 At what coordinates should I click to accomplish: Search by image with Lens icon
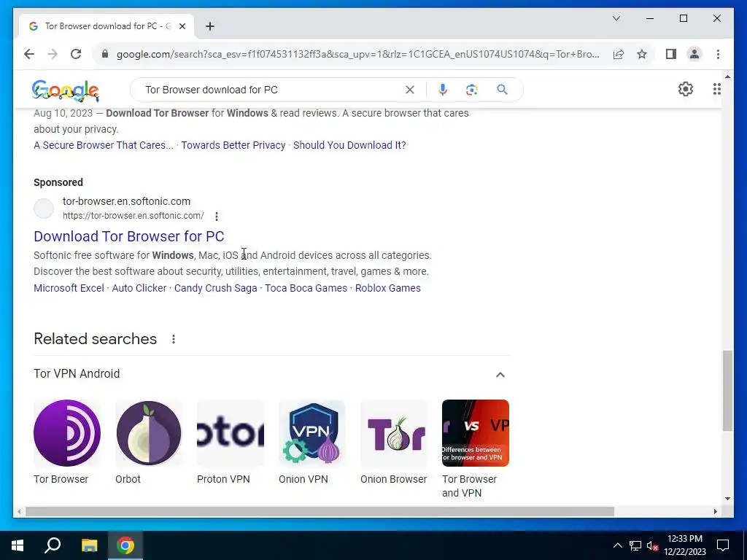pos(472,90)
